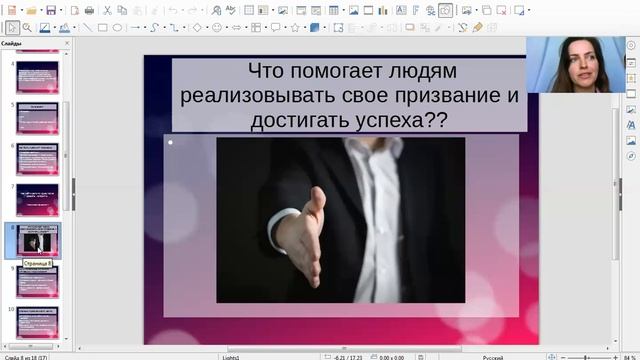Select slide 7 thumbnail

click(37, 200)
